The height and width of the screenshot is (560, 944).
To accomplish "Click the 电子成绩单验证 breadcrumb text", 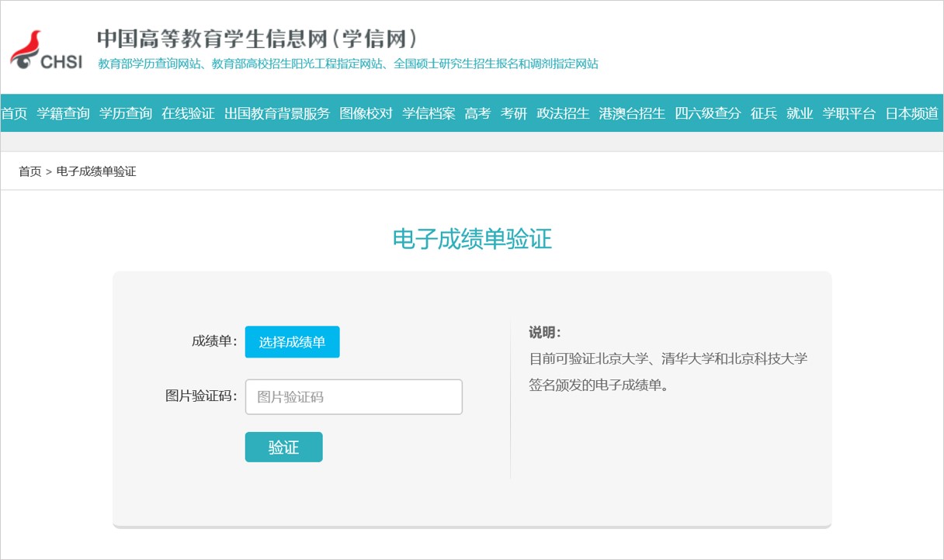I will click(x=96, y=171).
